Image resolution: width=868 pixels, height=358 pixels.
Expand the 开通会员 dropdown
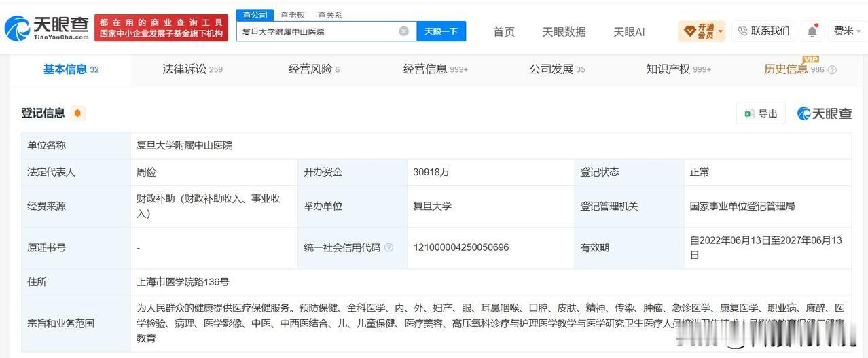point(702,31)
